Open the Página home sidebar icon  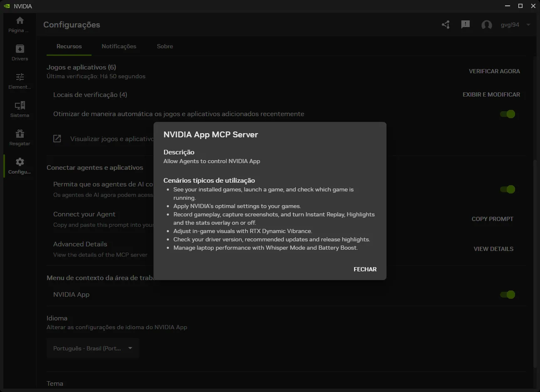pos(20,20)
